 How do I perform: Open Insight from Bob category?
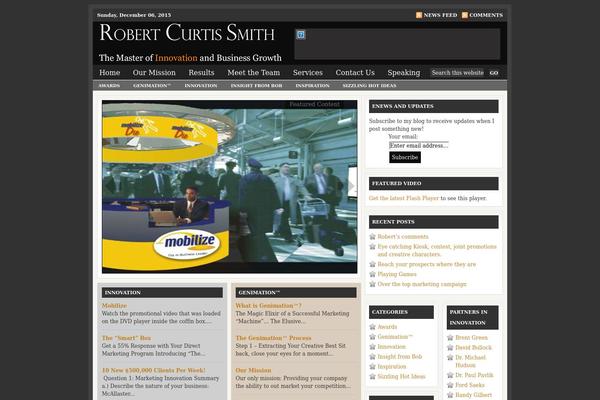399,357
